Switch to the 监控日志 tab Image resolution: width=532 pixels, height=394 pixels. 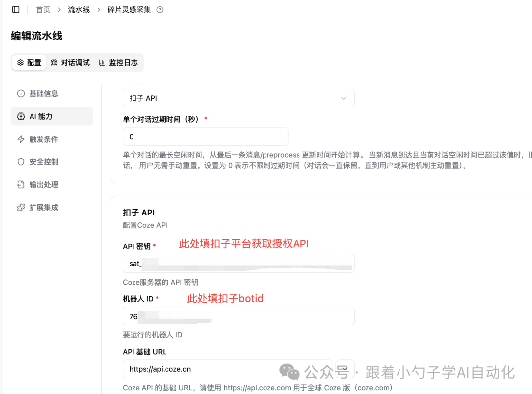tap(118, 63)
